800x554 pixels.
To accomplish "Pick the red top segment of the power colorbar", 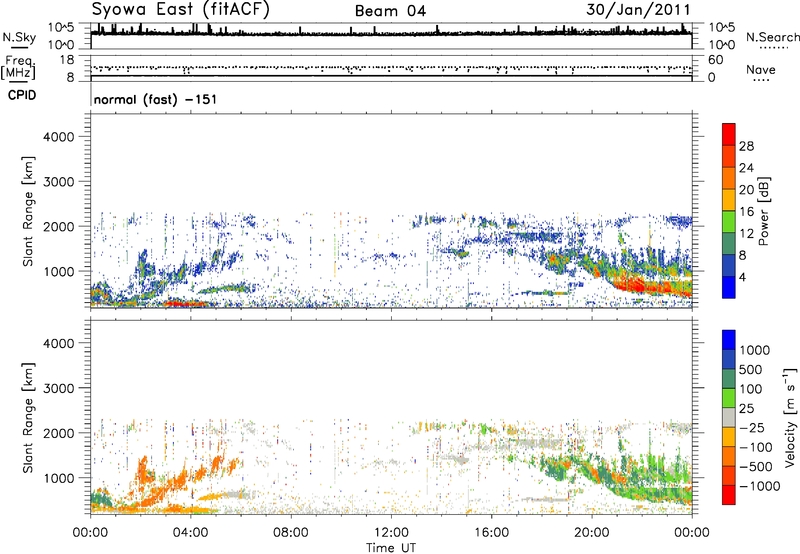I will coord(729,134).
